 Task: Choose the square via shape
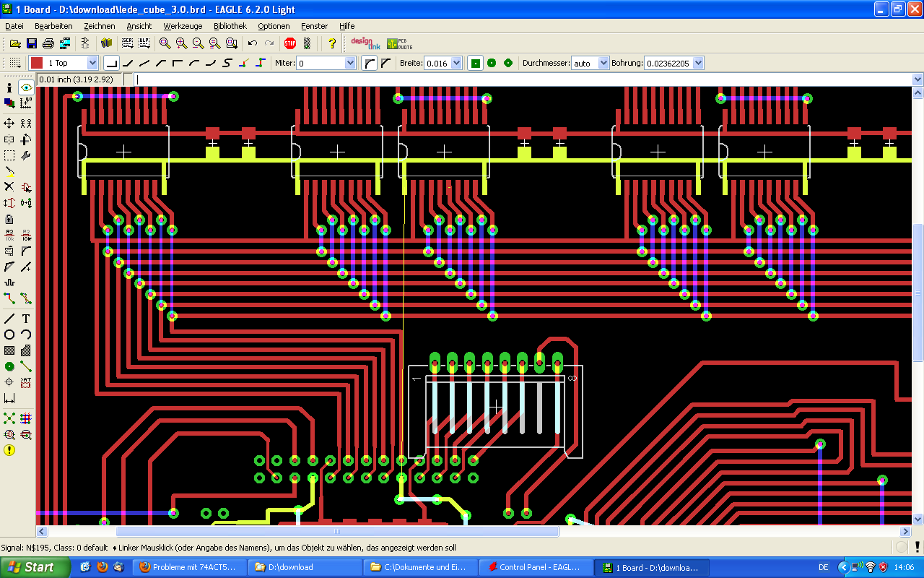pos(475,63)
